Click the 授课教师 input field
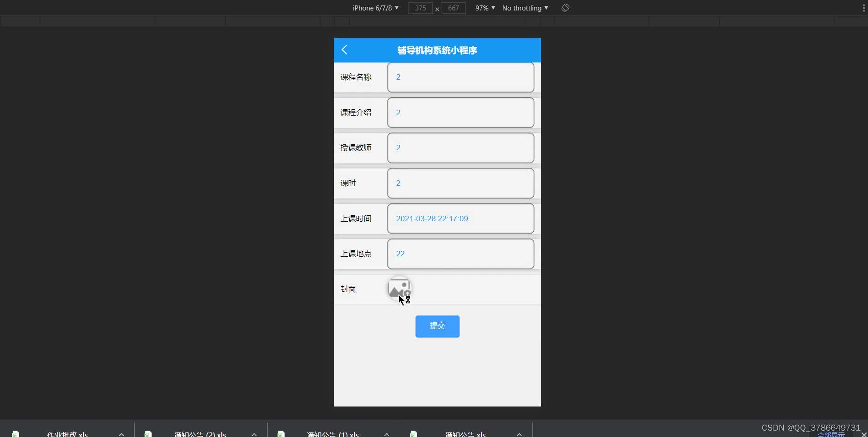This screenshot has height=437, width=868. click(460, 148)
